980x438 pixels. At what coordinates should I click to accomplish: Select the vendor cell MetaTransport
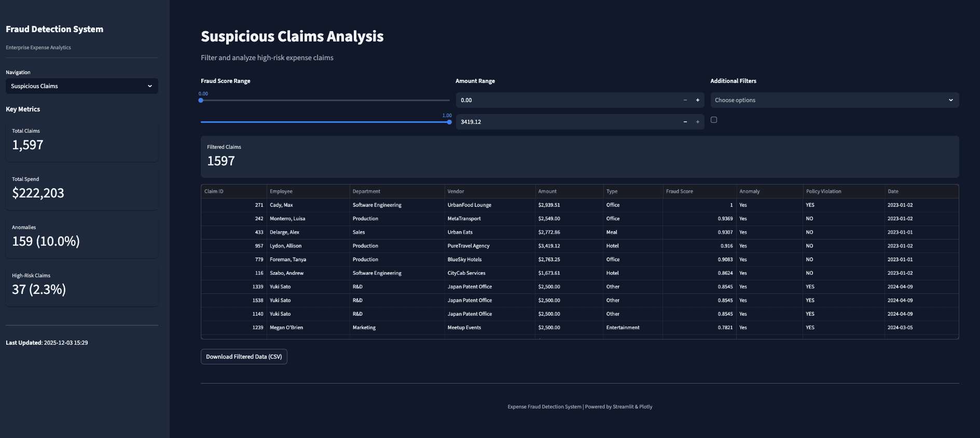[x=490, y=219]
